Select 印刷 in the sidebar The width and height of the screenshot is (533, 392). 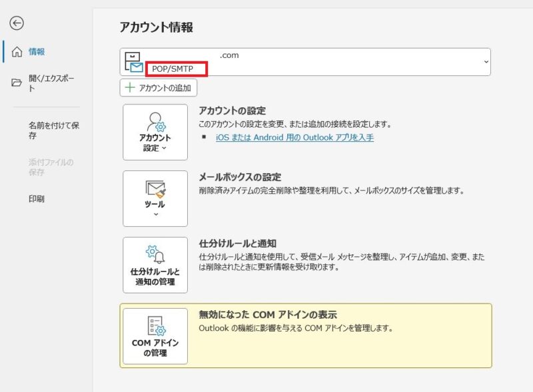coord(38,198)
